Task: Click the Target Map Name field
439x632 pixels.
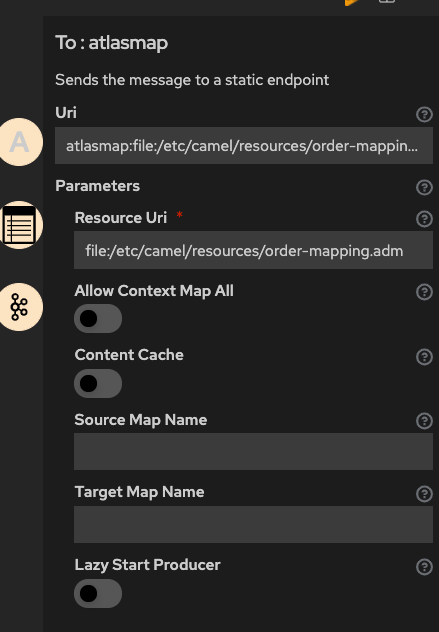Action: click(x=254, y=524)
